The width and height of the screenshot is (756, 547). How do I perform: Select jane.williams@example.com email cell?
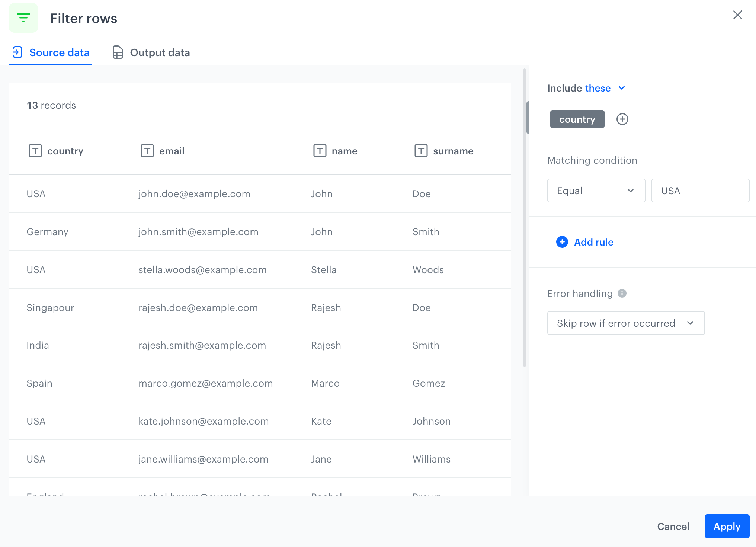click(x=203, y=459)
